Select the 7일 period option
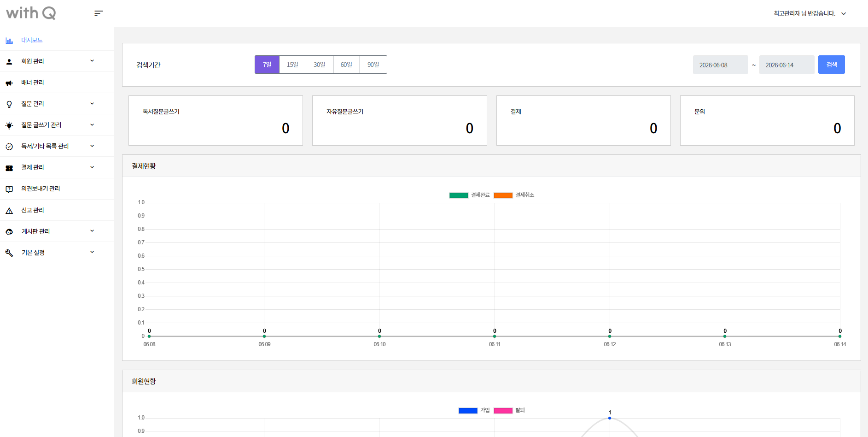This screenshot has height=437, width=868. pyautogui.click(x=267, y=65)
